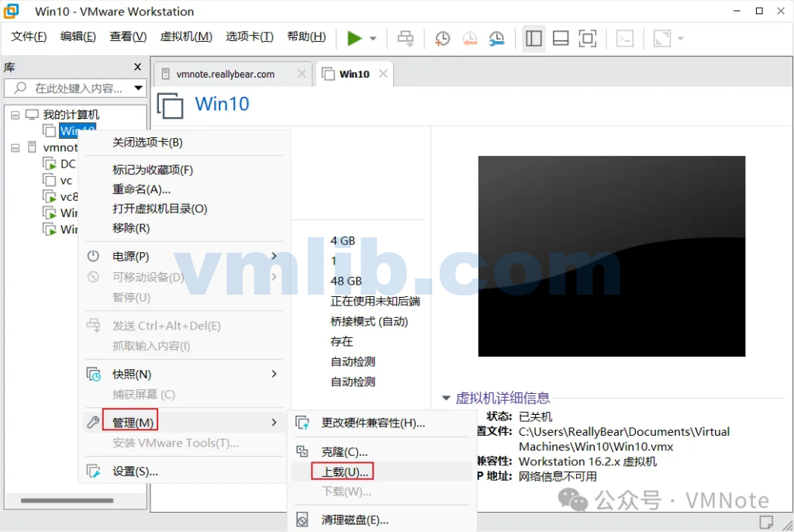The width and height of the screenshot is (794, 532).
Task: Open the power options dropdown arrow
Action: click(x=373, y=39)
